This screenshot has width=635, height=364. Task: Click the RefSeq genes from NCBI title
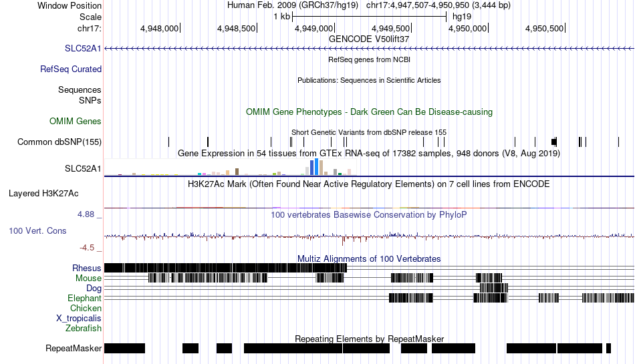pyautogui.click(x=370, y=59)
